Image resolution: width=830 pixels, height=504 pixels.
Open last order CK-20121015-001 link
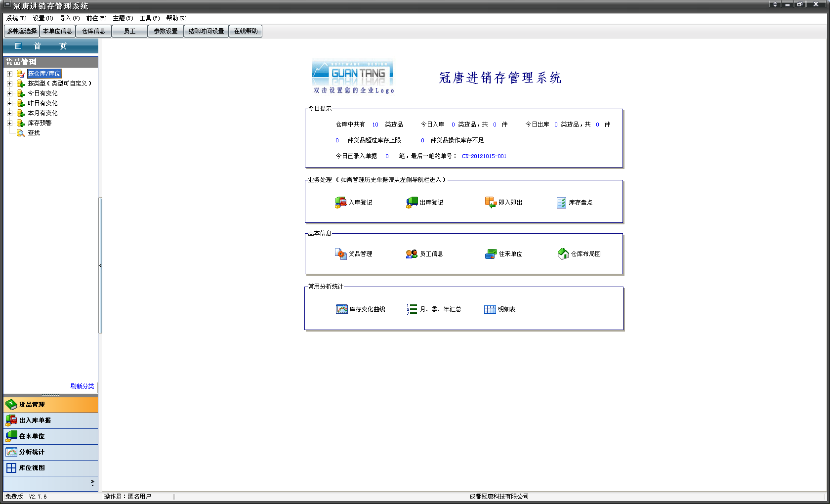pyautogui.click(x=484, y=156)
